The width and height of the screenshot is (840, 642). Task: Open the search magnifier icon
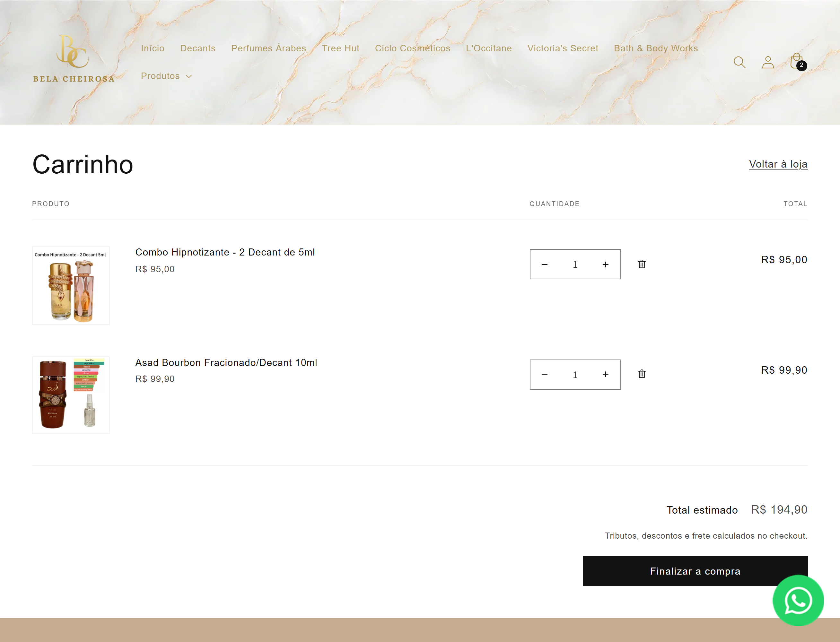(x=739, y=62)
